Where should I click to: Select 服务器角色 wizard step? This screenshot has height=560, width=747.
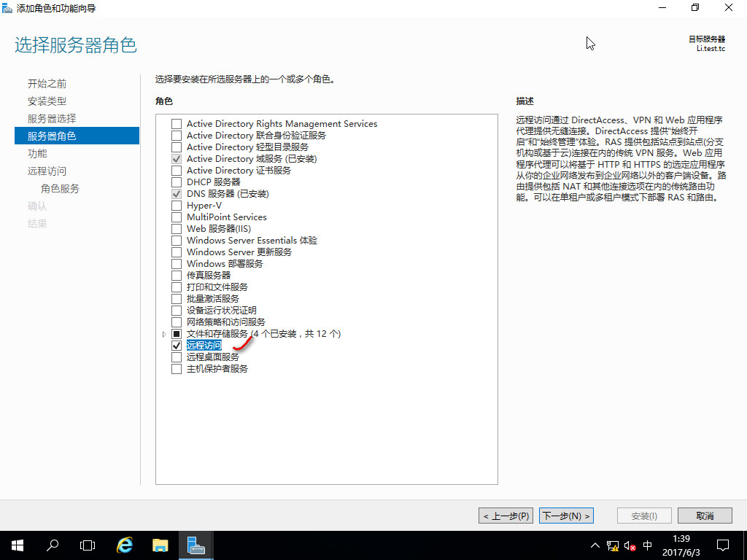click(77, 136)
